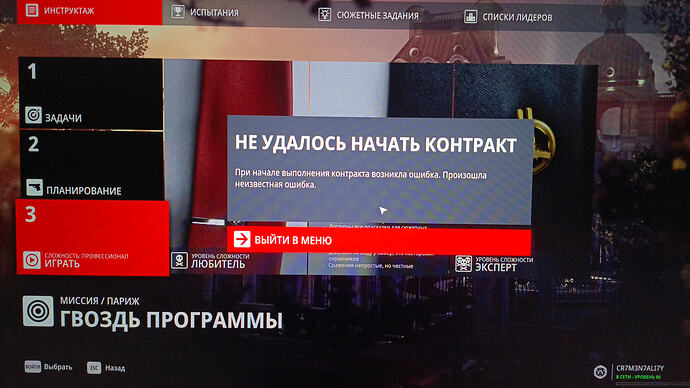Image resolution: width=690 pixels, height=388 pixels.
Task: Click the enter key icon beside Выбрать
Action: click(33, 366)
